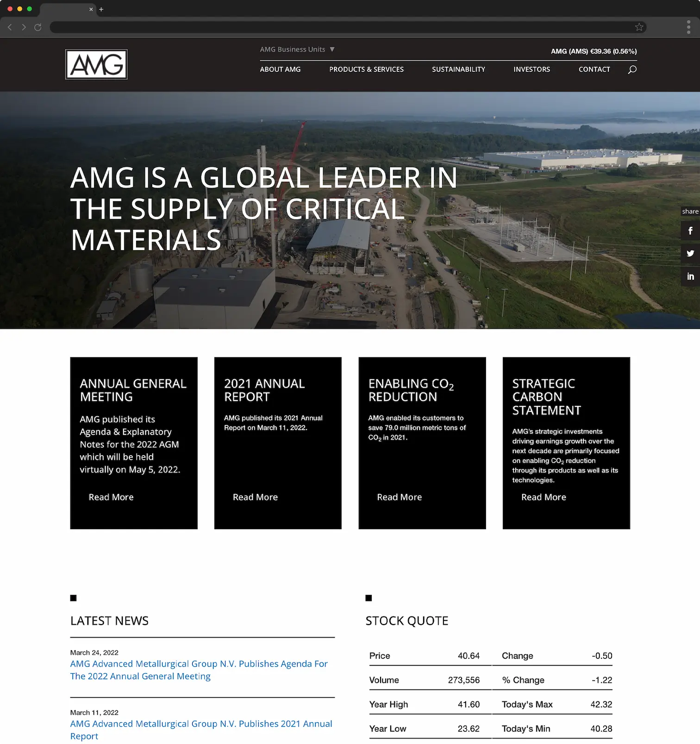Click the Stock Quote heading
Screen dimensions: 700x744
[407, 621]
